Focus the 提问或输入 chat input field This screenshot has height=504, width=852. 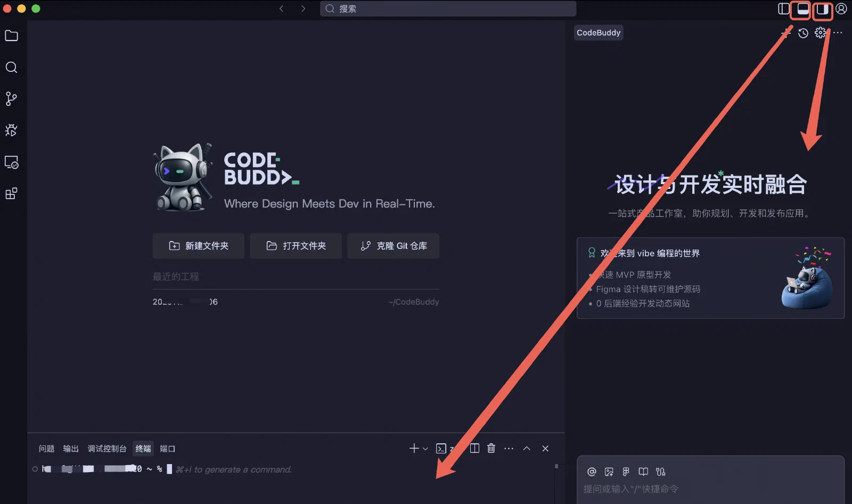(x=711, y=489)
